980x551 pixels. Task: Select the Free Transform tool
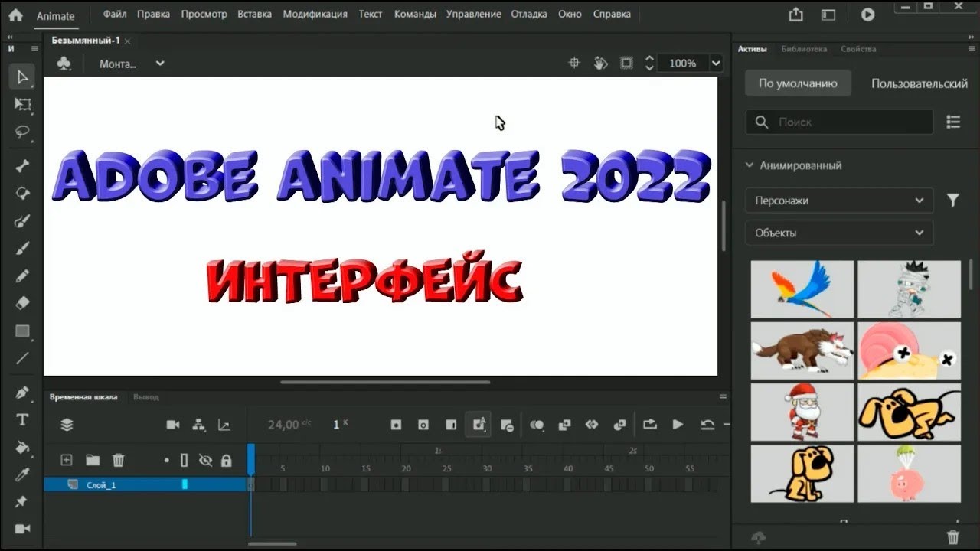22,104
